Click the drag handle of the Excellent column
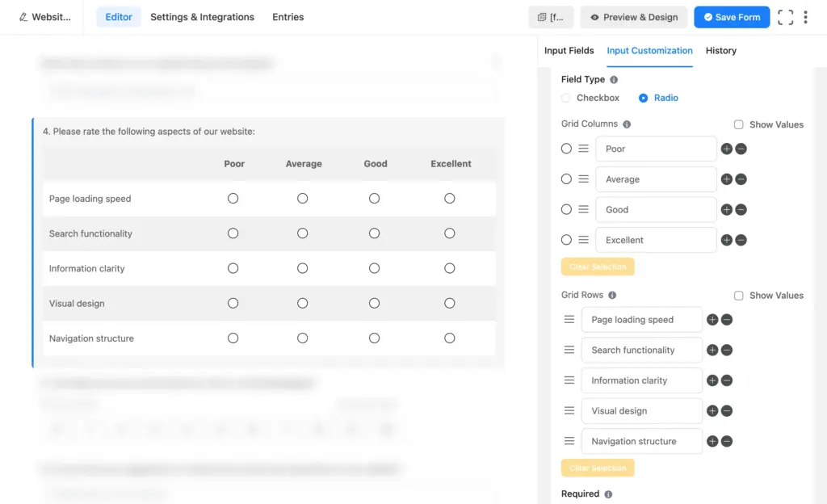The width and height of the screenshot is (827, 504). coord(583,240)
